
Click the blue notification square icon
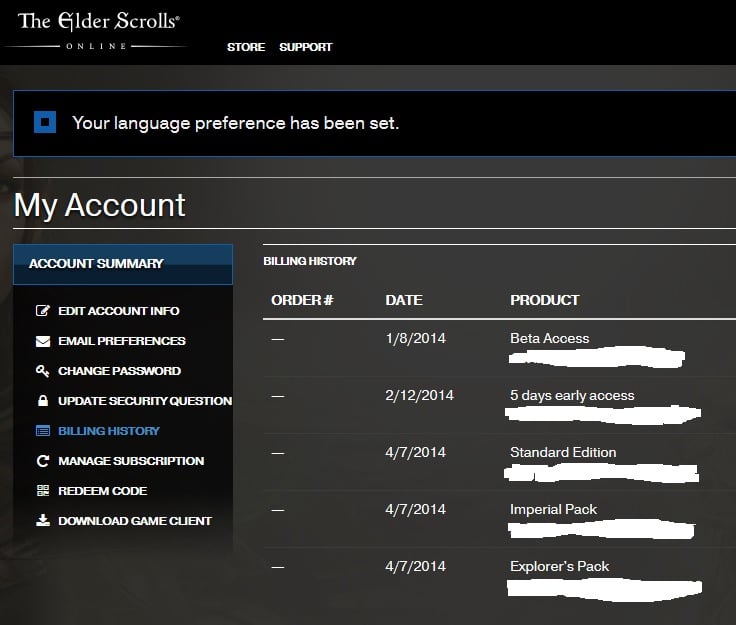point(45,122)
